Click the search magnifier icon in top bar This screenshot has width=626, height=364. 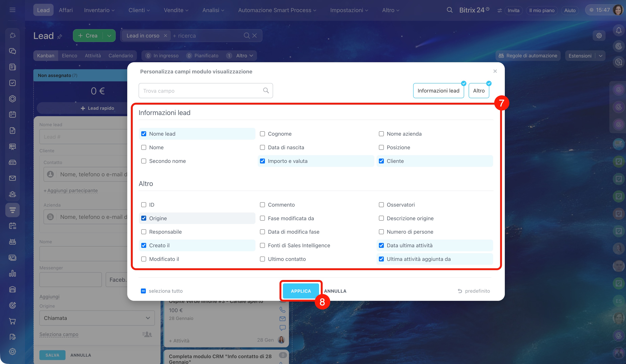[x=449, y=10]
